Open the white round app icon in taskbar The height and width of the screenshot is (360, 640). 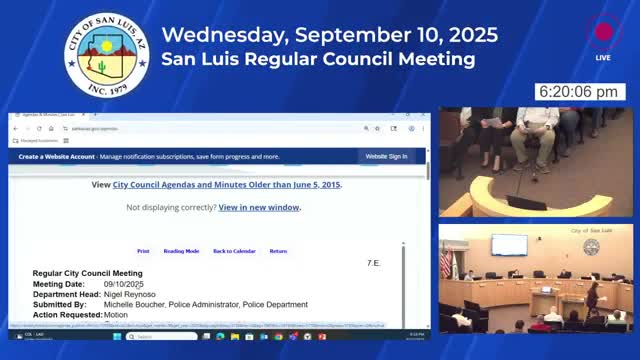pyautogui.click(x=308, y=337)
